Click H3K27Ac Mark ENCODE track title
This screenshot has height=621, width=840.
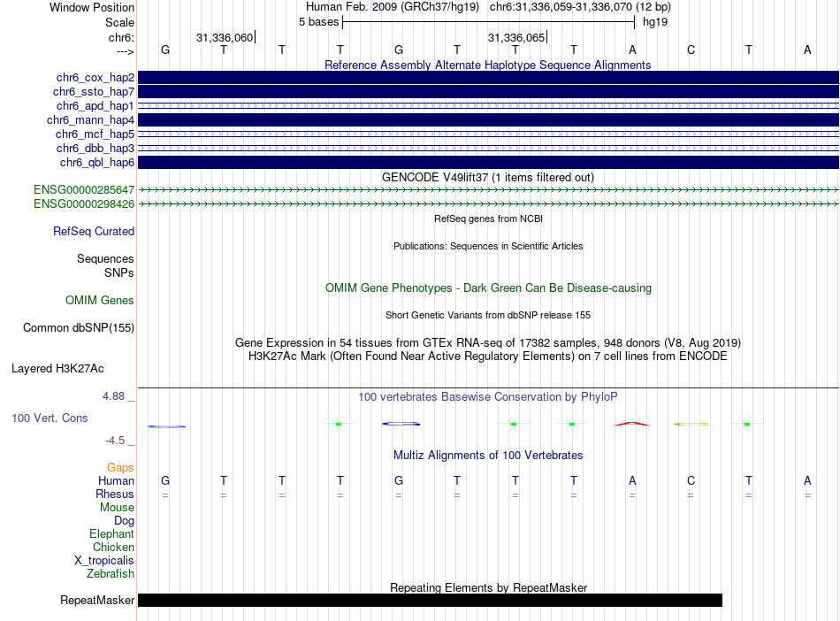tap(488, 356)
